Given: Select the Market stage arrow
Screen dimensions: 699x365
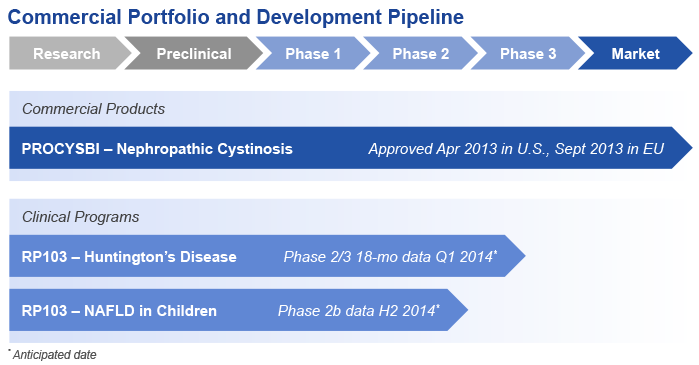Looking at the screenshot, I should pos(635,53).
